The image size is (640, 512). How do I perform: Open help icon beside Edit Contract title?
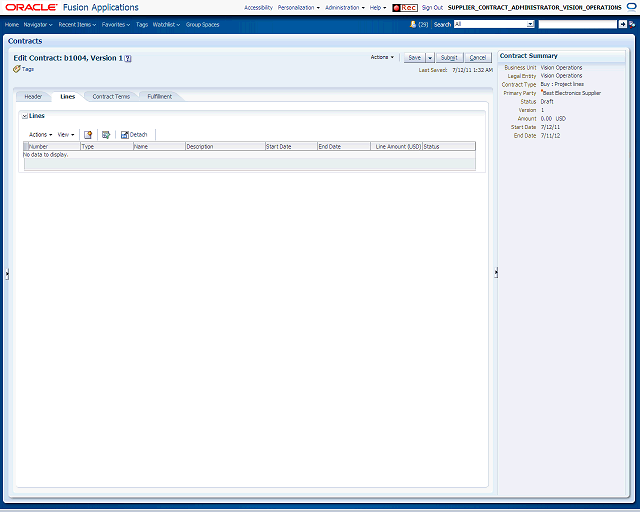point(128,58)
